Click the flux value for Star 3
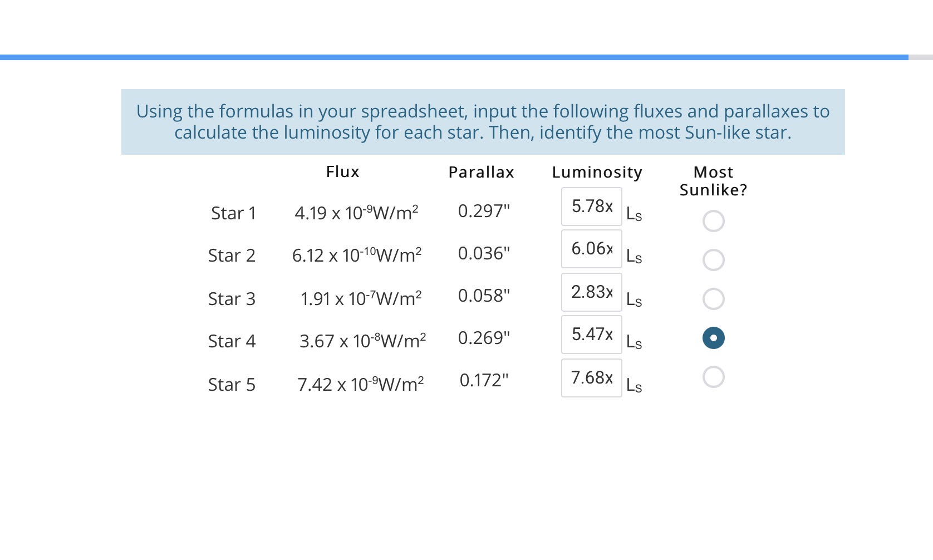The width and height of the screenshot is (933, 560). 360,298
